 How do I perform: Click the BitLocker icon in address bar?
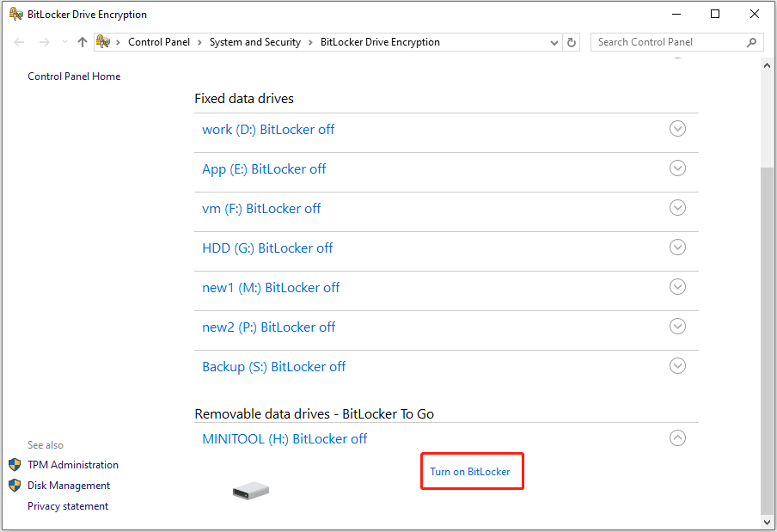click(x=103, y=42)
